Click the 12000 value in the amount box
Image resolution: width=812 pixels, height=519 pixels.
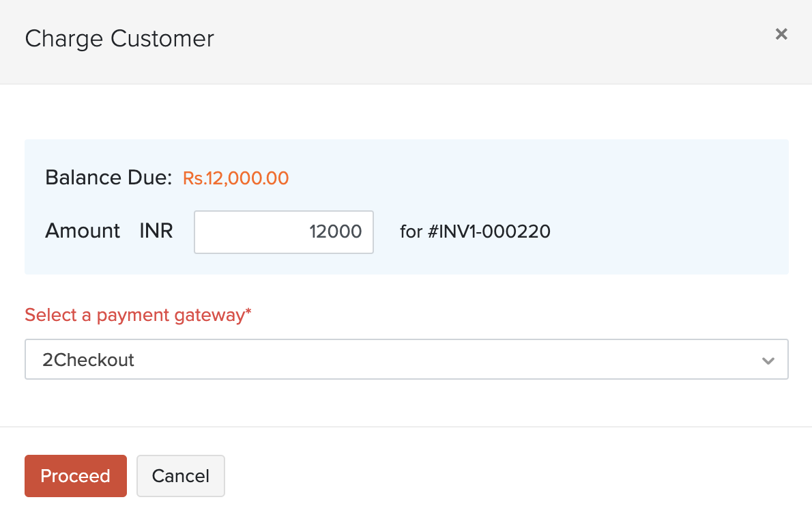(336, 232)
